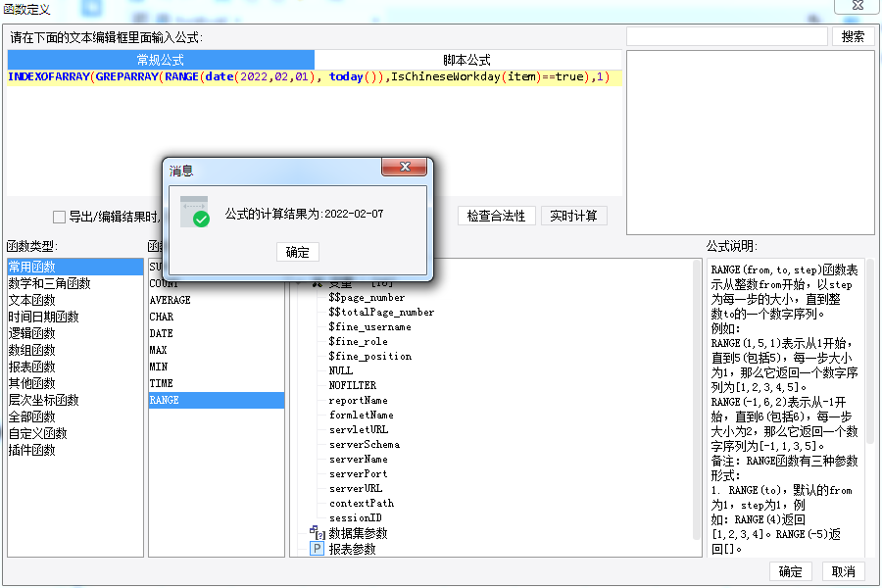Close the 消息 dialog with X
Image resolution: width=882 pixels, height=588 pixels.
(404, 167)
